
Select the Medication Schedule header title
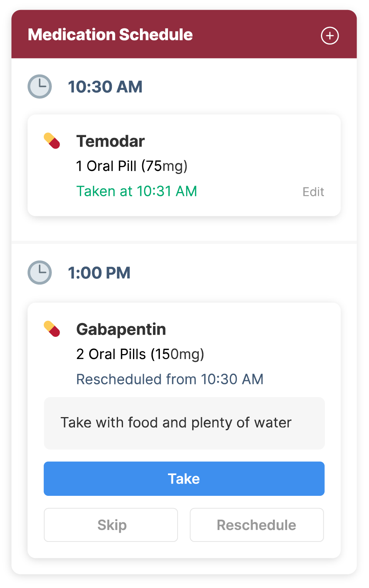tap(110, 35)
